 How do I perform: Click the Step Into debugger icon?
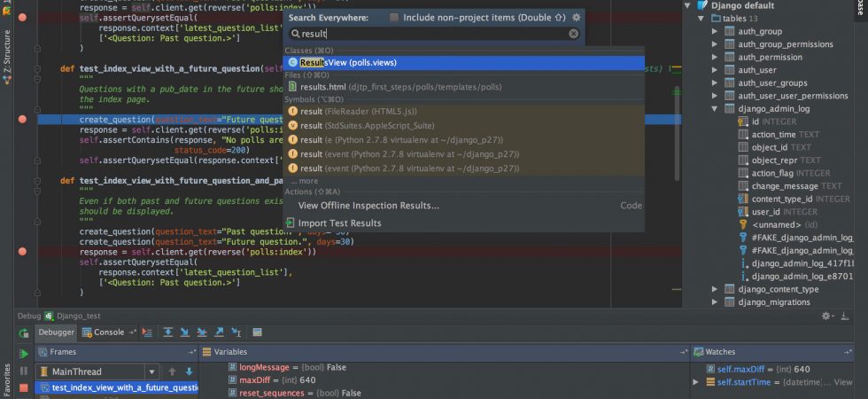(185, 332)
